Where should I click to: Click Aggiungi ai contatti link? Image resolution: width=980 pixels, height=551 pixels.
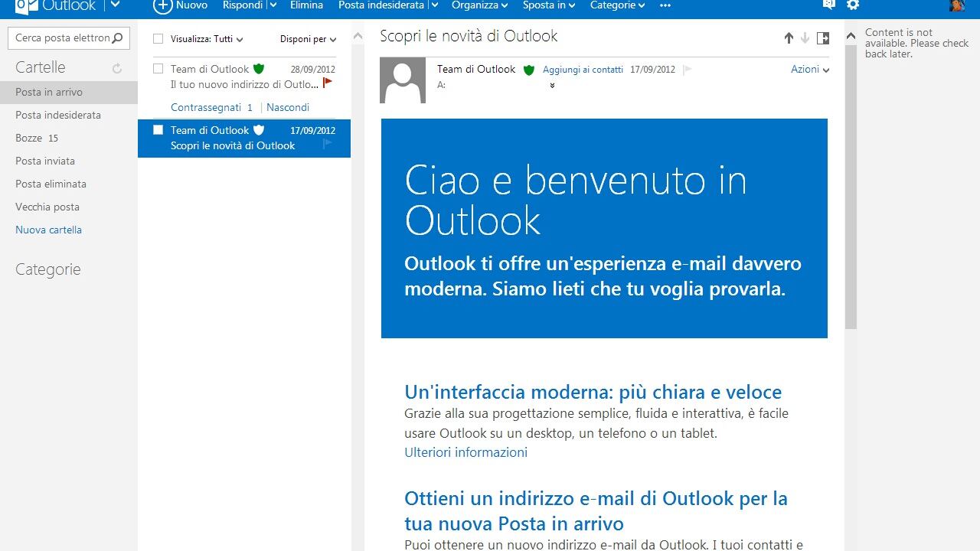583,70
